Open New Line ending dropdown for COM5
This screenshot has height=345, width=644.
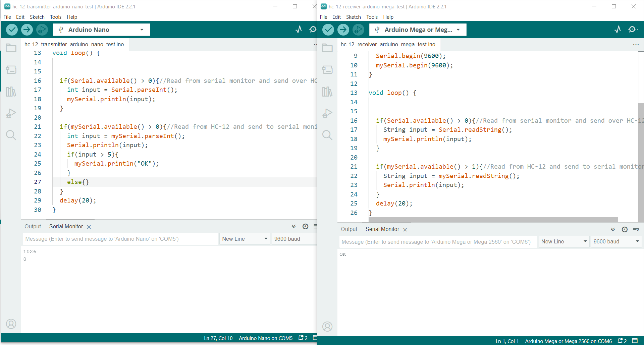tap(245, 239)
